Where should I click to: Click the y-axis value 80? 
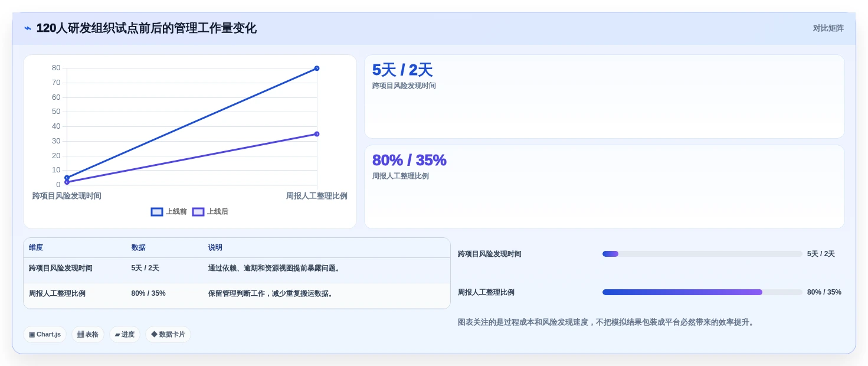pyautogui.click(x=56, y=68)
